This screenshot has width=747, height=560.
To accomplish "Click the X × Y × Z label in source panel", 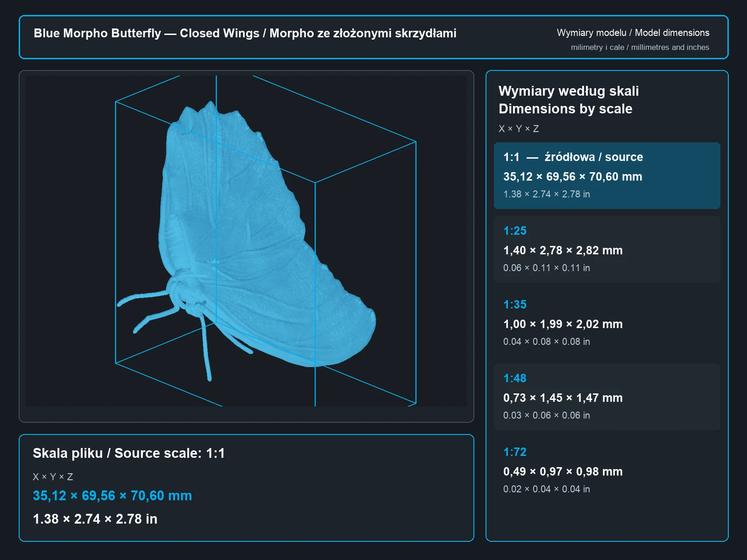I will pyautogui.click(x=53, y=477).
